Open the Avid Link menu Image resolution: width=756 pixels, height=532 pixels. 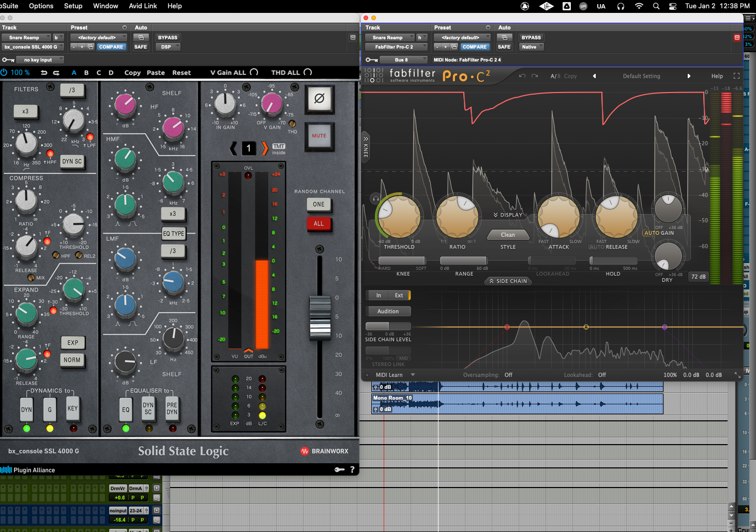click(x=143, y=6)
